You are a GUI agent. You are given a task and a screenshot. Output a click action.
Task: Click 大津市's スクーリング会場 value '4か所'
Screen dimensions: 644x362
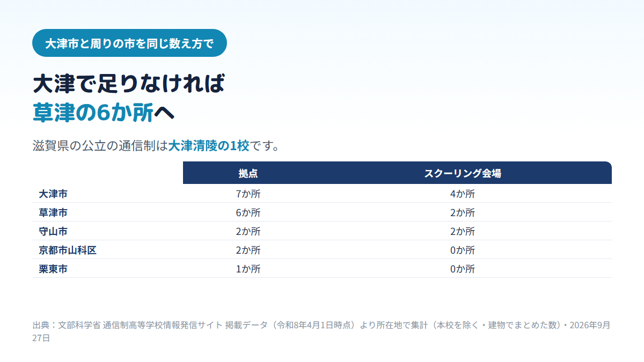pos(463,194)
